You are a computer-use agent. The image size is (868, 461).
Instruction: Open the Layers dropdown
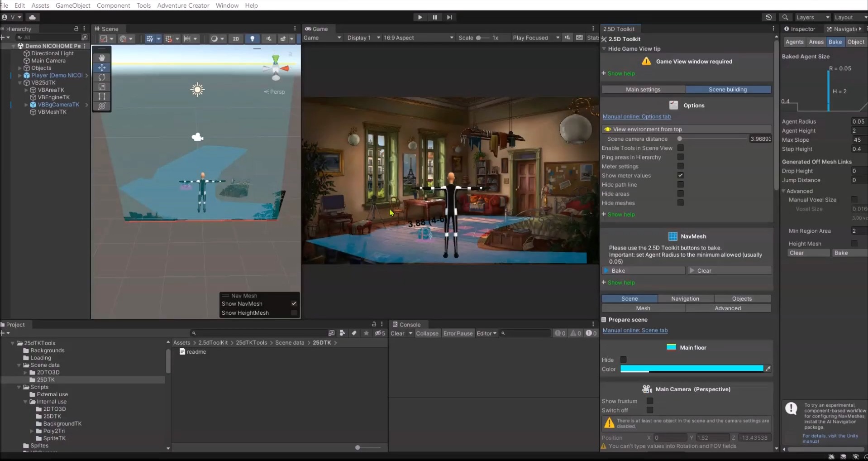click(x=812, y=17)
